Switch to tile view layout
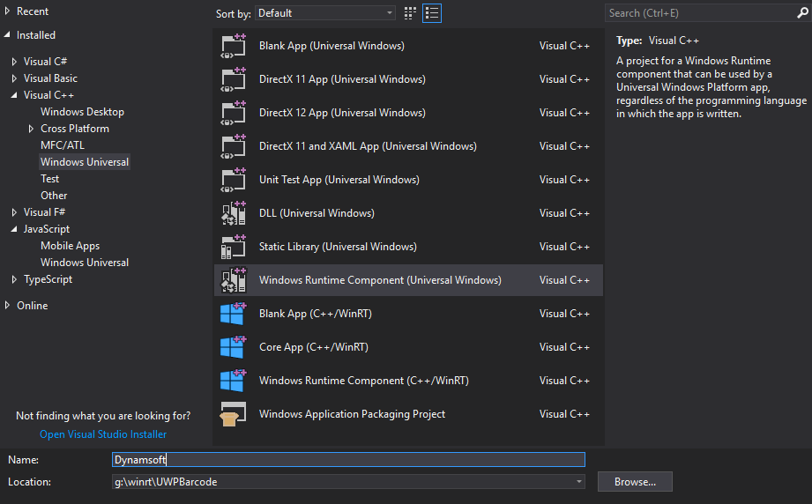The height and width of the screenshot is (504, 812). (410, 13)
